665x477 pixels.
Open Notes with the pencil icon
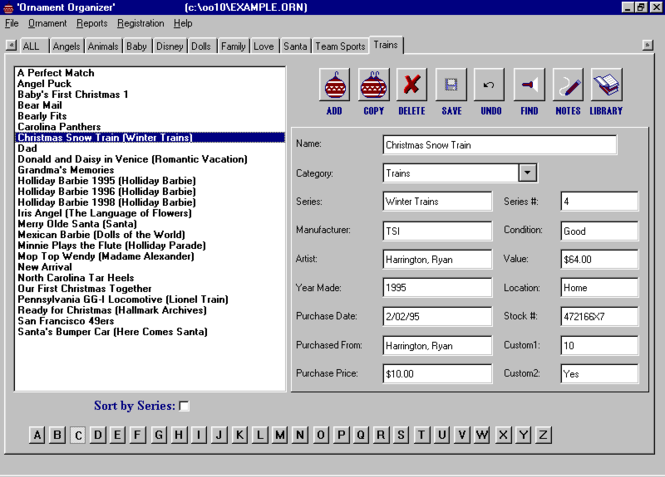(x=568, y=86)
